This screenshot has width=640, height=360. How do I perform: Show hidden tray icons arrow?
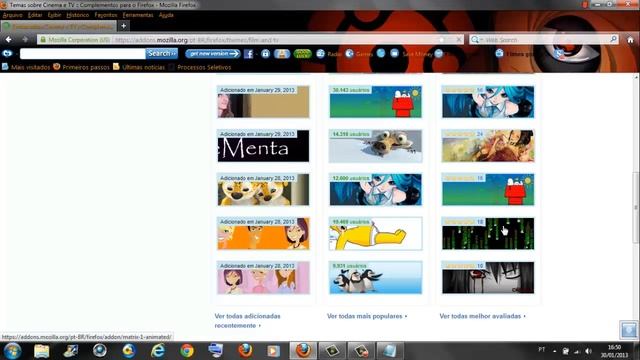(x=555, y=351)
